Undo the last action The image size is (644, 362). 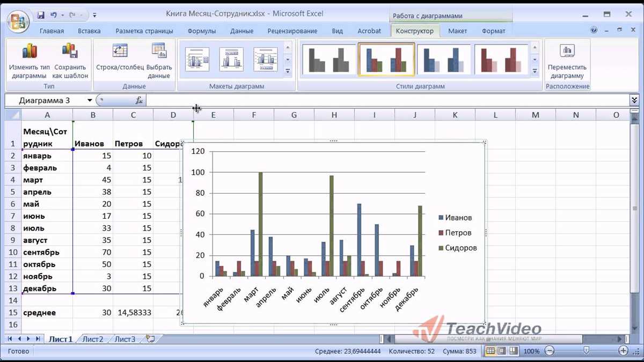click(x=53, y=15)
